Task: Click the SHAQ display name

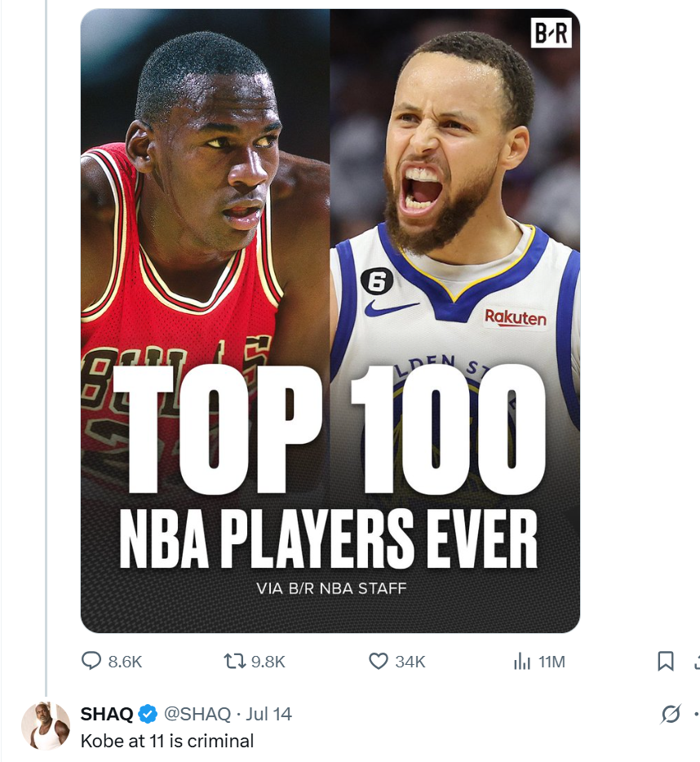Action: (x=106, y=715)
